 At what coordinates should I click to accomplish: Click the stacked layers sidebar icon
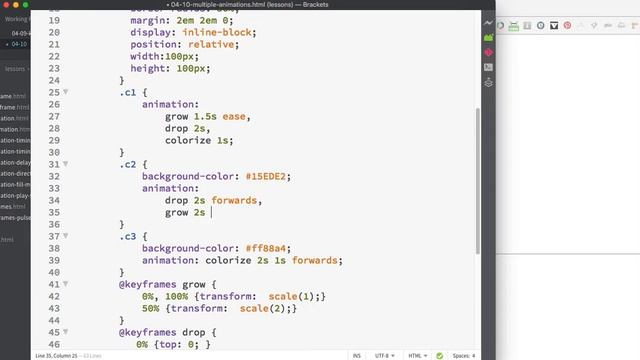[x=488, y=83]
